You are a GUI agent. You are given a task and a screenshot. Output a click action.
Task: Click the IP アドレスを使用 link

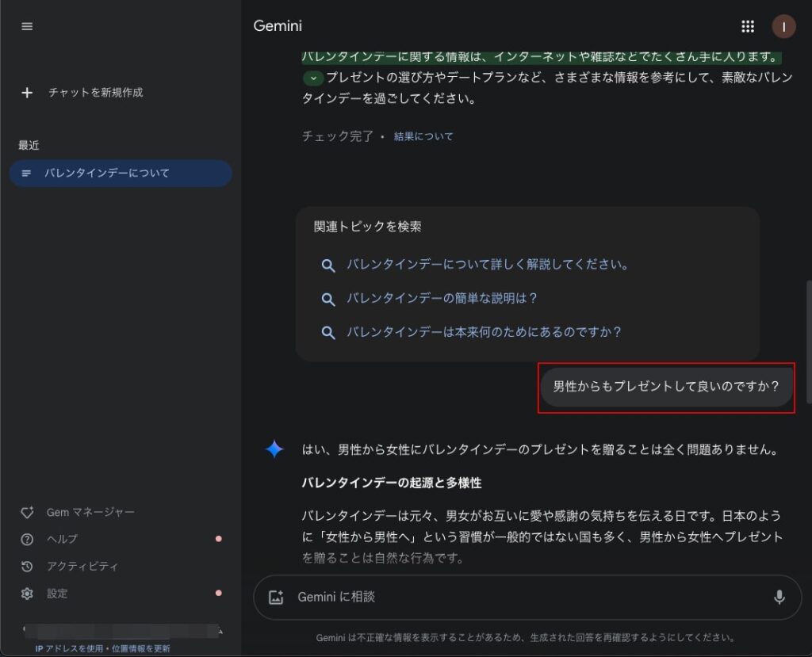pyautogui.click(x=69, y=649)
